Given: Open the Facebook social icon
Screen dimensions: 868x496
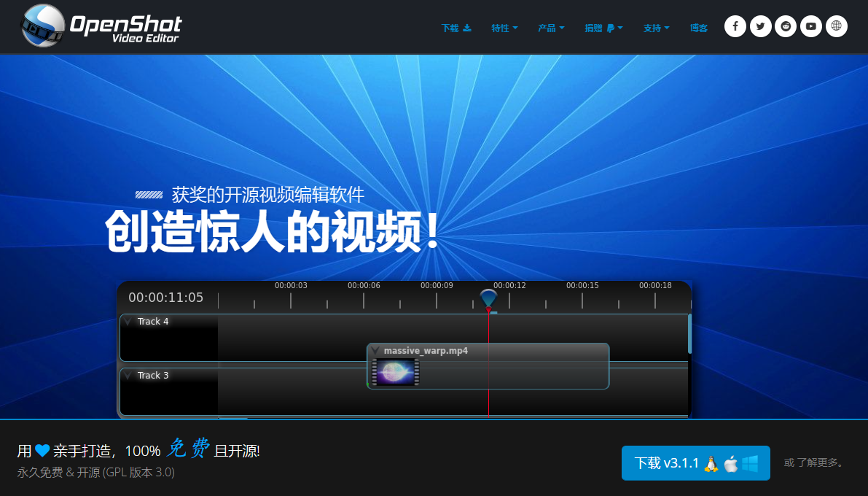Looking at the screenshot, I should coord(735,26).
